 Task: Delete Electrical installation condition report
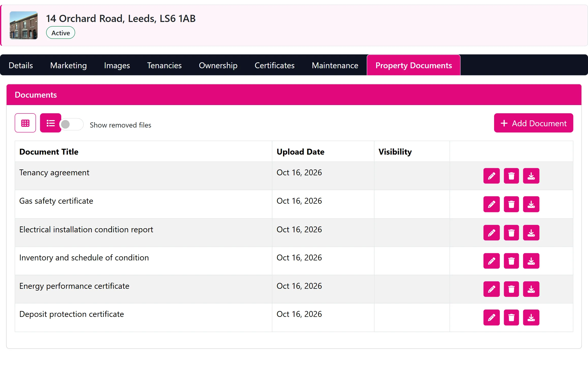click(511, 233)
